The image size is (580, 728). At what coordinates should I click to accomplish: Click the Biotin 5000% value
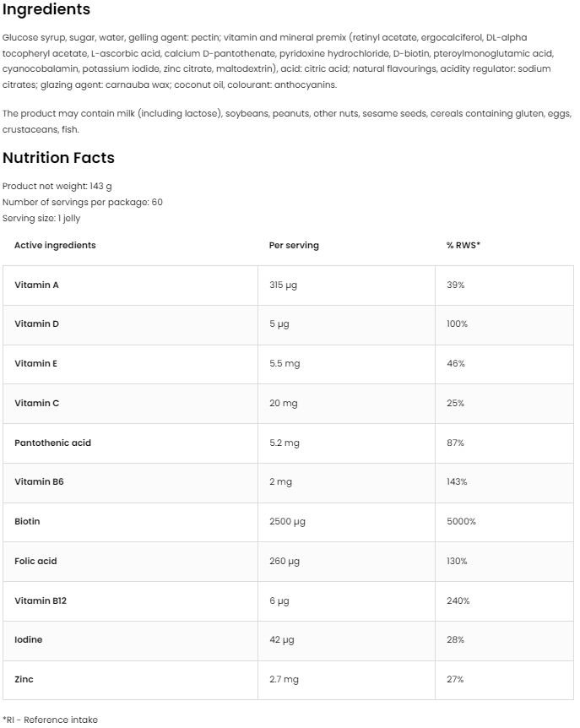coord(461,522)
